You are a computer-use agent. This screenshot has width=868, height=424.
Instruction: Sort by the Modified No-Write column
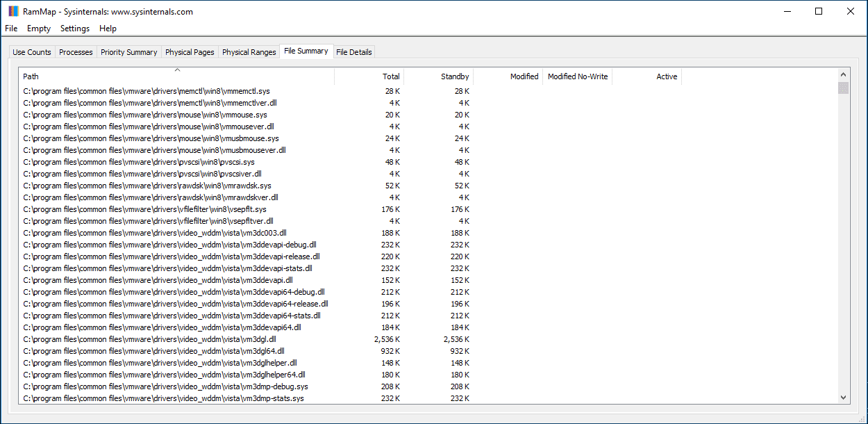[578, 76]
